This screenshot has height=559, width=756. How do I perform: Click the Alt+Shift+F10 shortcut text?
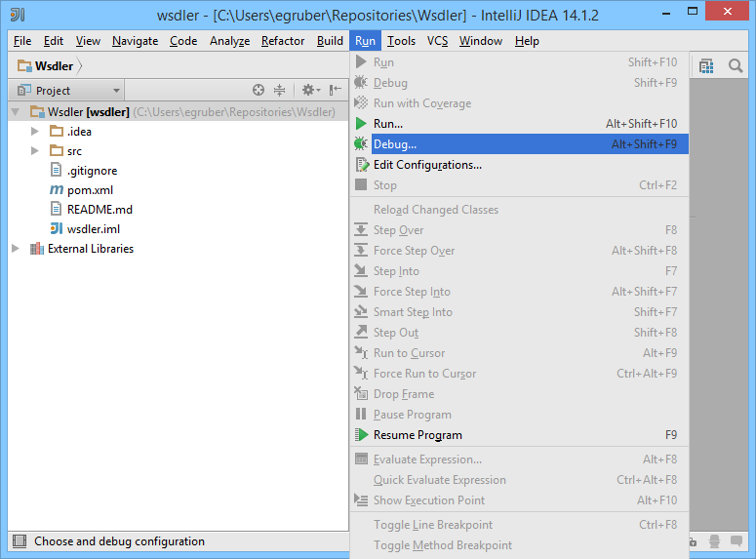click(641, 124)
